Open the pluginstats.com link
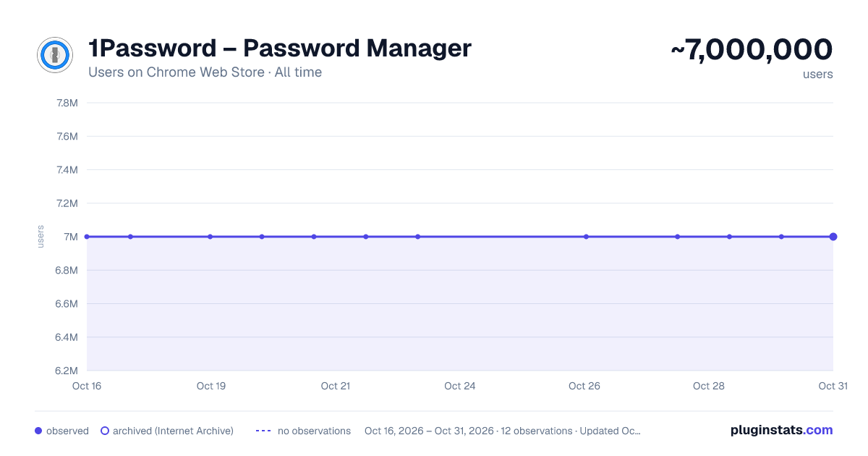The image size is (868, 456). tap(782, 430)
